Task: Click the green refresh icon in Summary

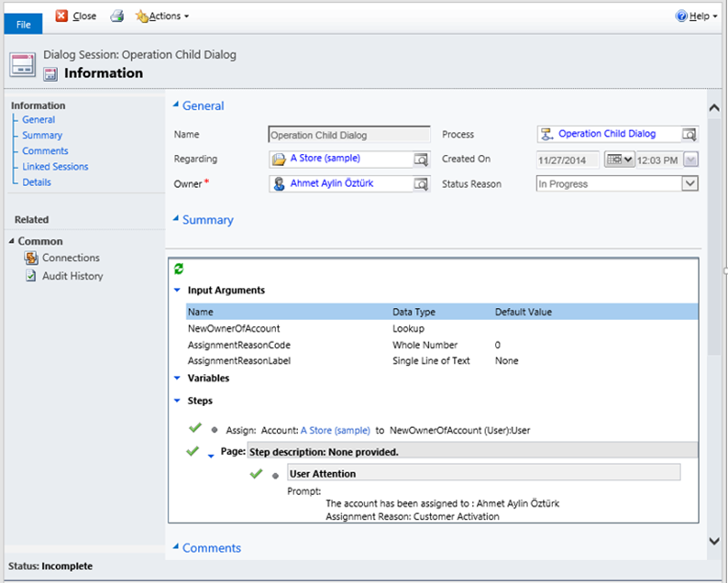Action: [x=179, y=269]
